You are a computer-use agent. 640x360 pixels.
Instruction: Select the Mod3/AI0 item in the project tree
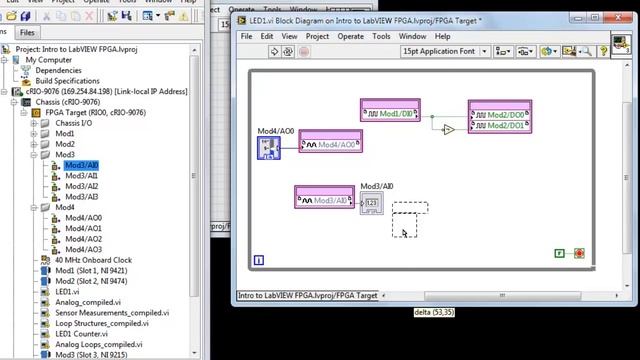click(x=82, y=165)
